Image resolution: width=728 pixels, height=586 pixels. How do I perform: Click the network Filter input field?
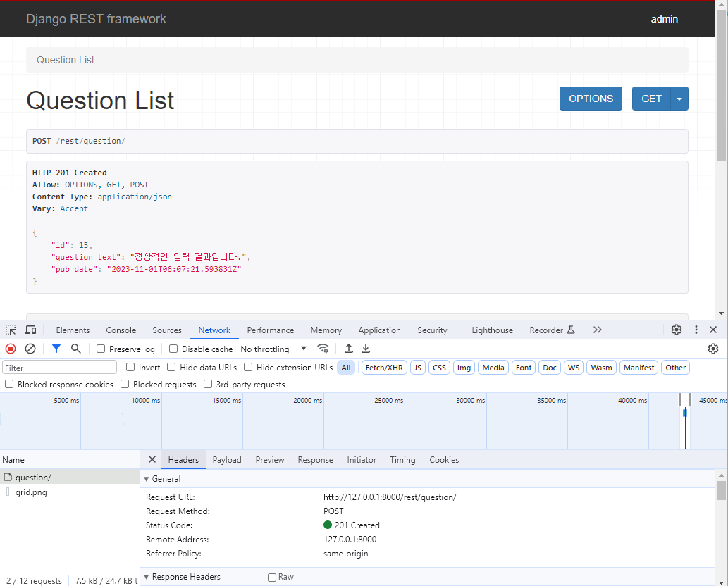tap(59, 368)
